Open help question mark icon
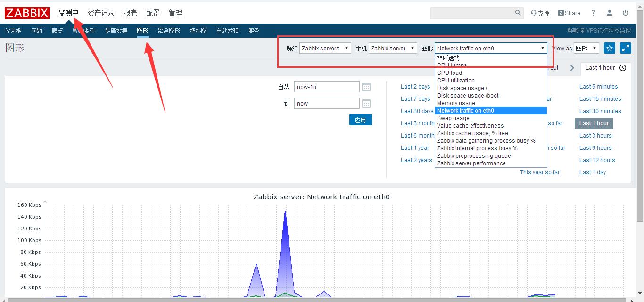This screenshot has height=302, width=644. click(594, 13)
